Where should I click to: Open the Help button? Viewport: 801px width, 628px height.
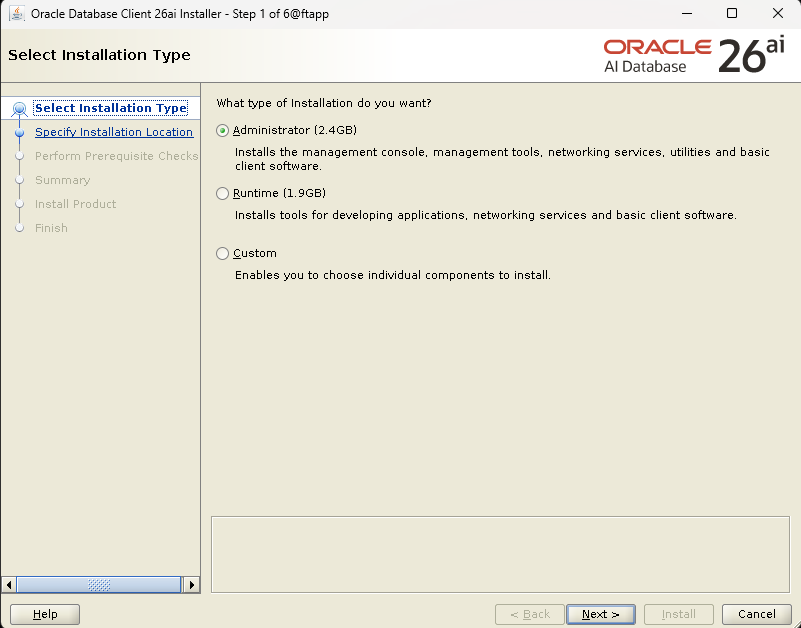tap(45, 614)
